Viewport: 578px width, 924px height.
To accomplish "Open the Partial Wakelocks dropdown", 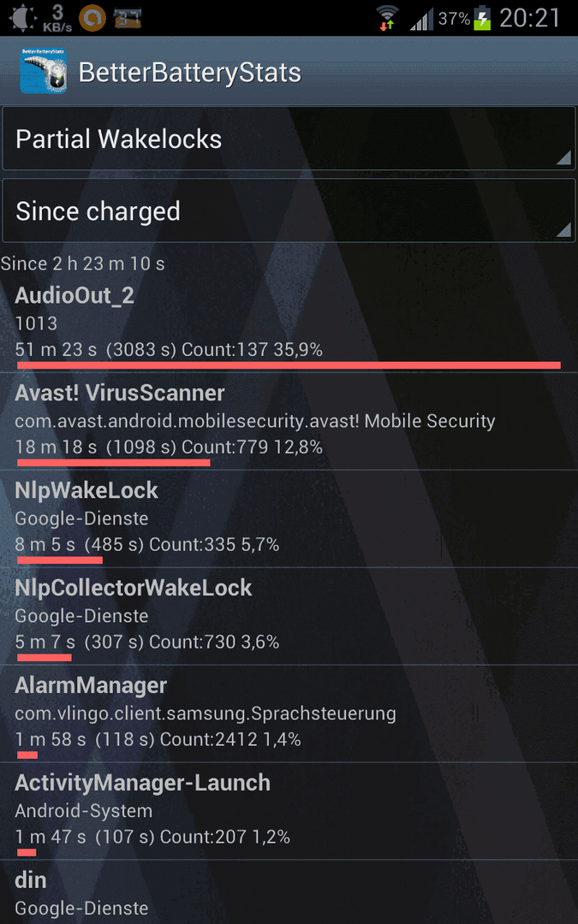I will pos(289,139).
